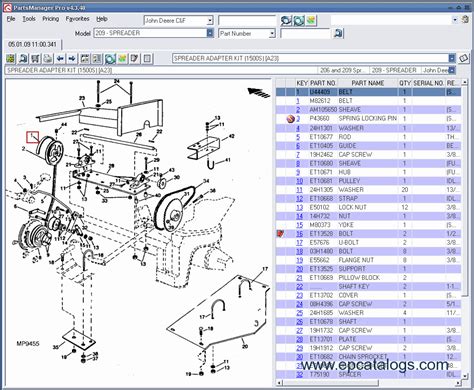Click callout 35 on the parts diagram
This screenshot has height=390, width=474.
coord(56,347)
